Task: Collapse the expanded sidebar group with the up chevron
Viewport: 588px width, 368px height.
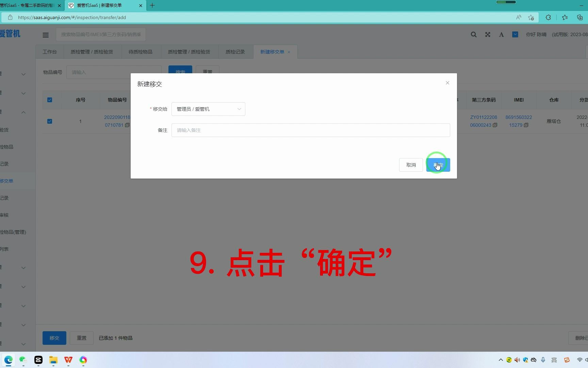Action: point(23,112)
